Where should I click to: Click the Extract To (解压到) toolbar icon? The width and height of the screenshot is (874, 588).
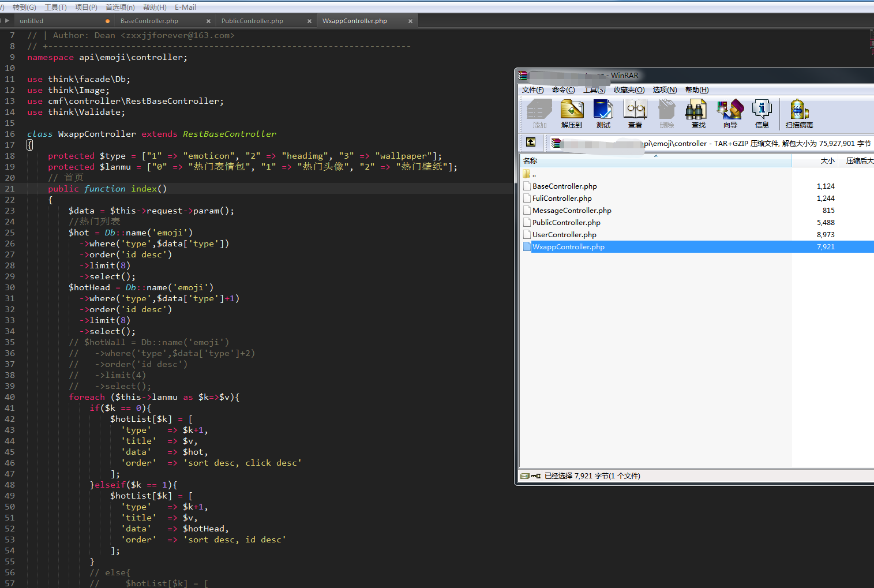[572, 114]
